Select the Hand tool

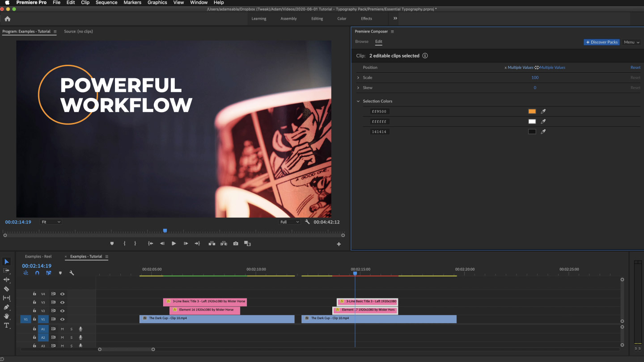pyautogui.click(x=6, y=316)
